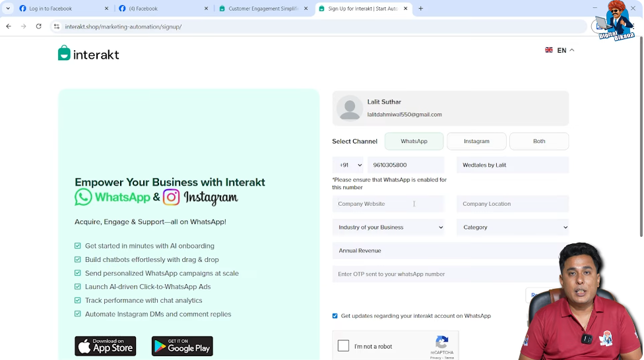
Task: Click the Select Channel label
Action: [354, 141]
